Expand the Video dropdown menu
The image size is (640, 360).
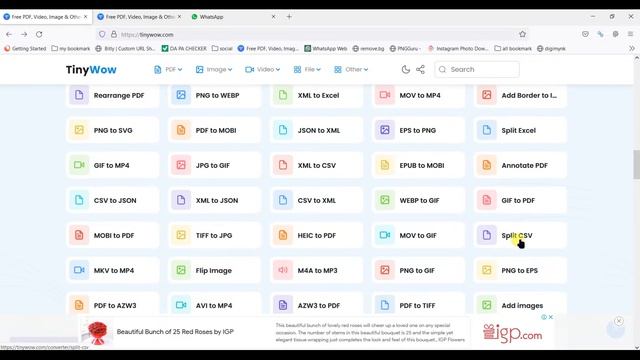pyautogui.click(x=262, y=69)
